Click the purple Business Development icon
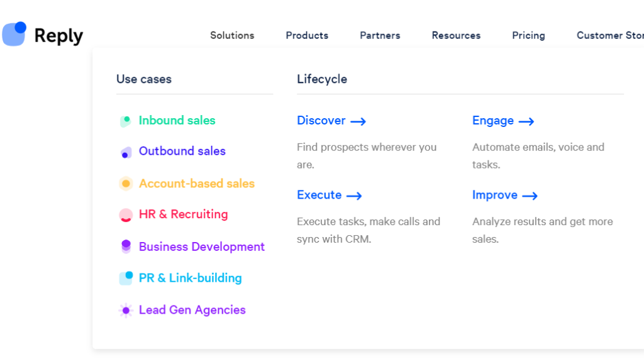Screen dimensions: 644x364 pyautogui.click(x=126, y=246)
